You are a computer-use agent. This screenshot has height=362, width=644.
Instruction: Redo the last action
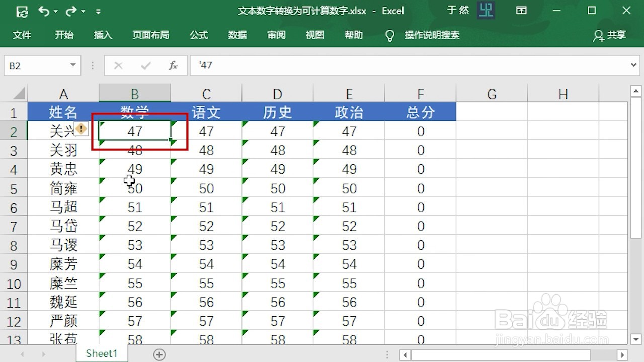(71, 11)
